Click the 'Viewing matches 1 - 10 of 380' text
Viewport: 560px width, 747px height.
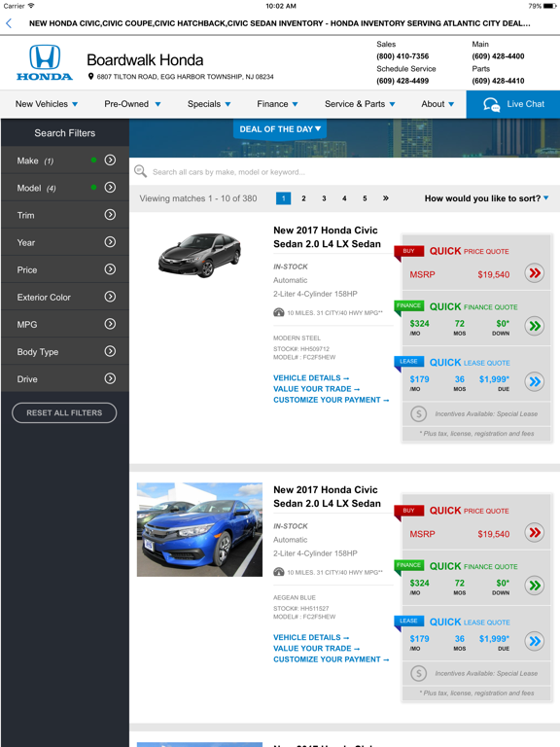(198, 198)
